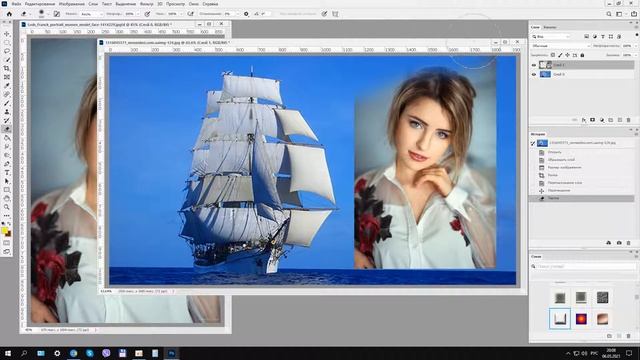Create a new layer icon

[620, 120]
